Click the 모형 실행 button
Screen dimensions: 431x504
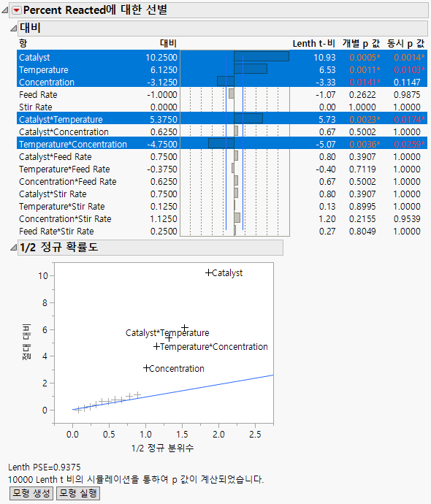tap(77, 493)
